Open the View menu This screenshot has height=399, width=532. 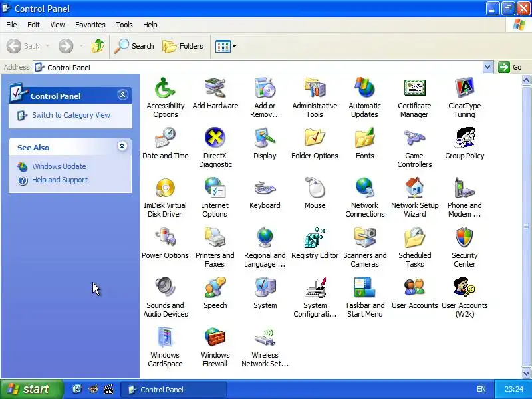point(57,25)
